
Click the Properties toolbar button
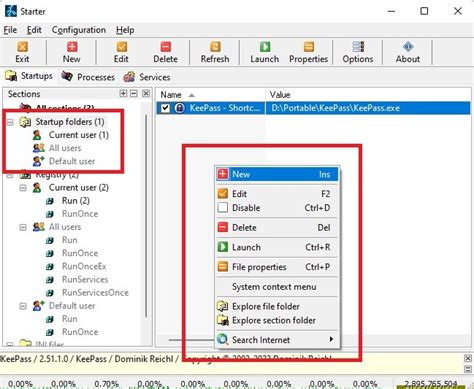click(x=309, y=52)
